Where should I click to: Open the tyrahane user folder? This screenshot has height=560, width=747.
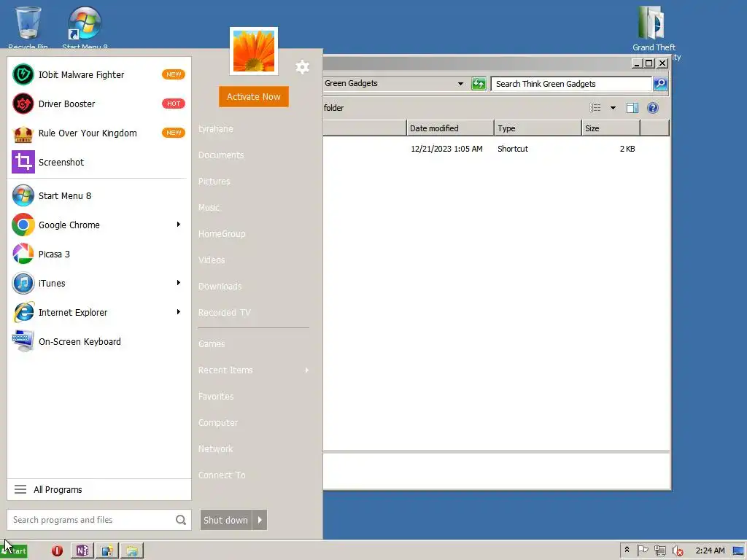click(216, 129)
